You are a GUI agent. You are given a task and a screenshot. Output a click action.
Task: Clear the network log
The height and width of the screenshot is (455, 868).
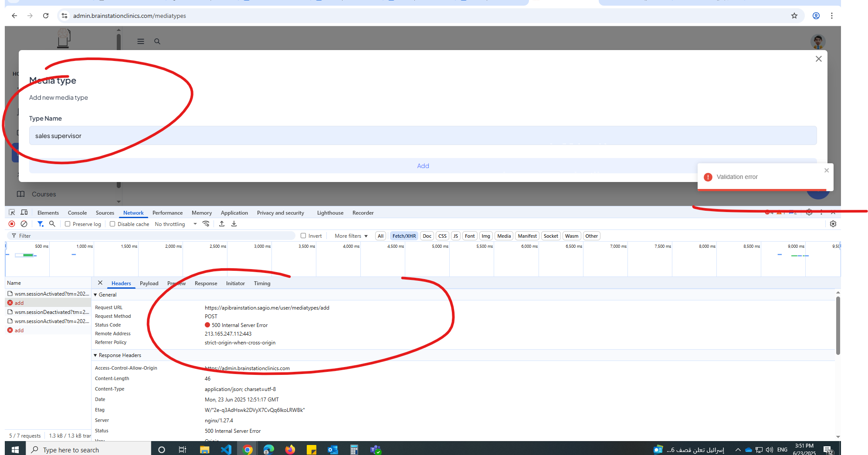click(x=24, y=224)
